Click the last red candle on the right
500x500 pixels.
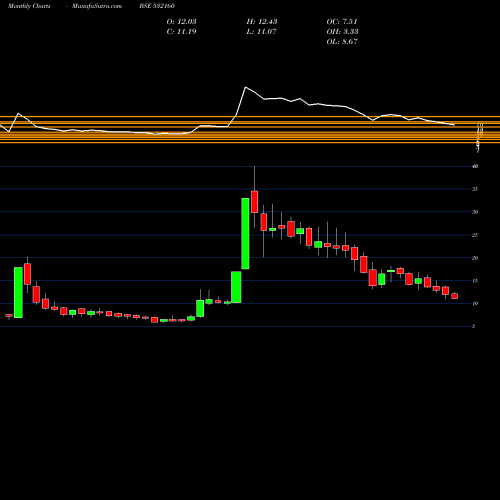[x=455, y=296]
